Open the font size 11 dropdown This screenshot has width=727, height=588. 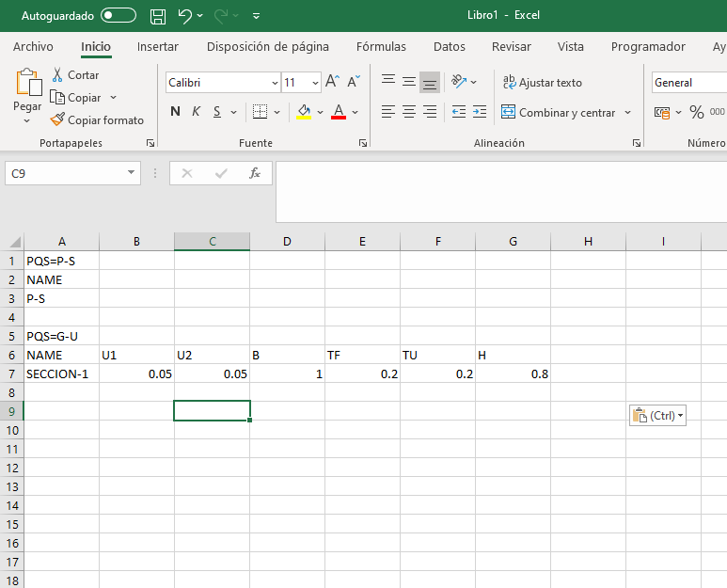[x=315, y=83]
